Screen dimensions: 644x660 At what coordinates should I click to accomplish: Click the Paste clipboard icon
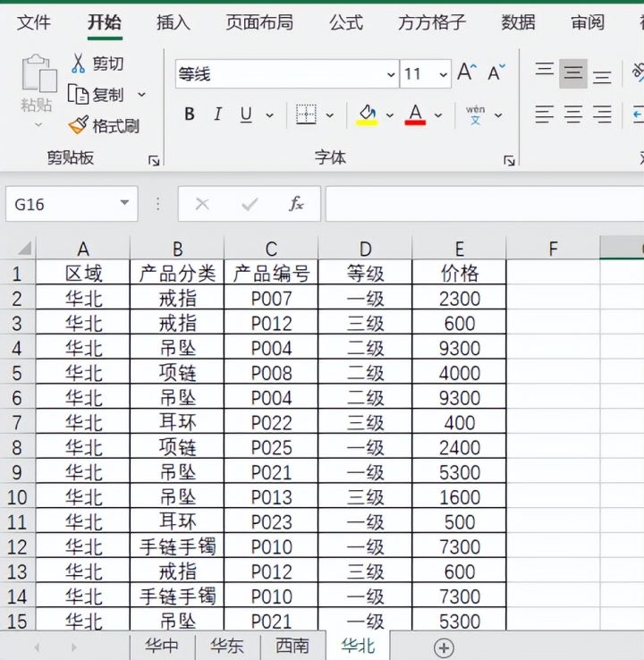tap(39, 73)
